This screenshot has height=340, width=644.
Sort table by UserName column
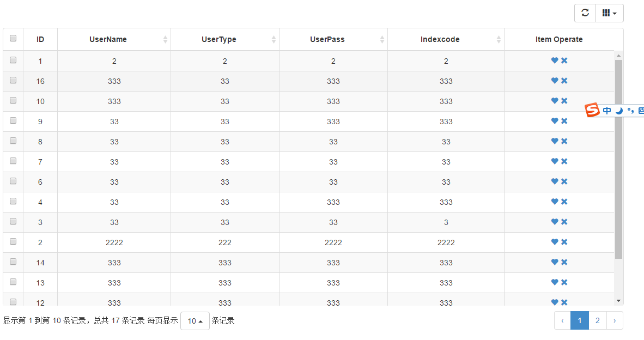click(x=114, y=39)
